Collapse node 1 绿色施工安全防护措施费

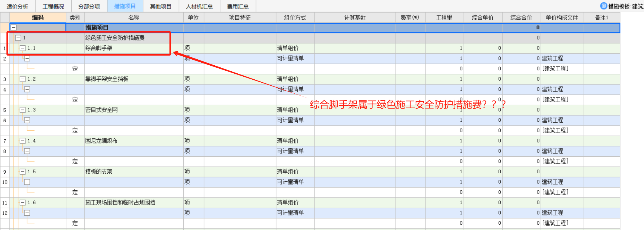pyautogui.click(x=18, y=38)
